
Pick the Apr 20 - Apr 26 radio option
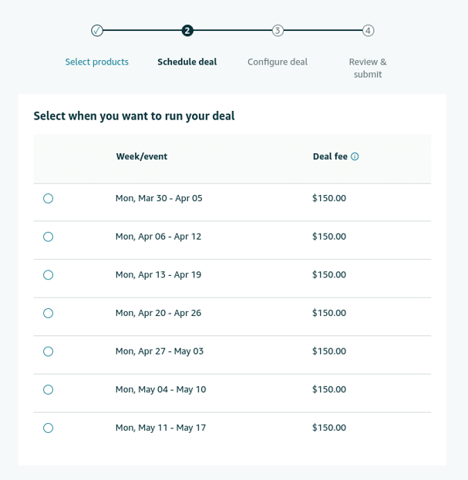(48, 313)
